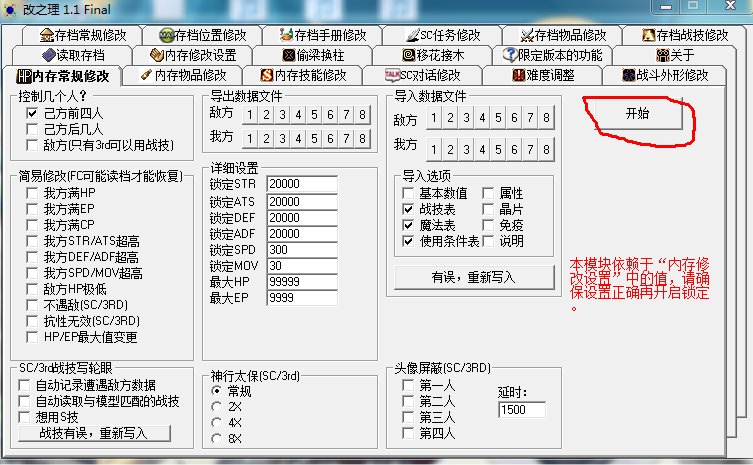
Task: Click the 锁定MOV input field
Action: [302, 266]
